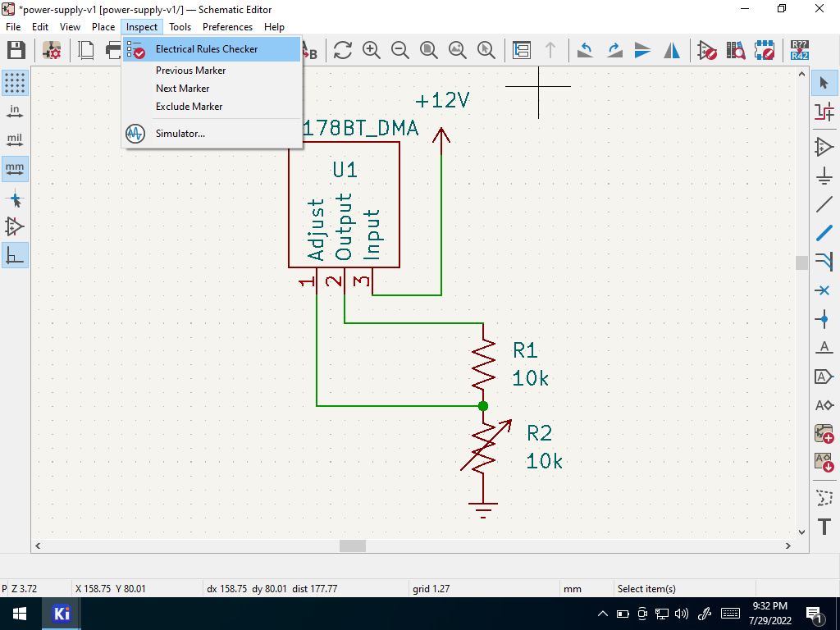Rotate the selection counter-clockwise
This screenshot has width=840, height=630.
point(586,50)
